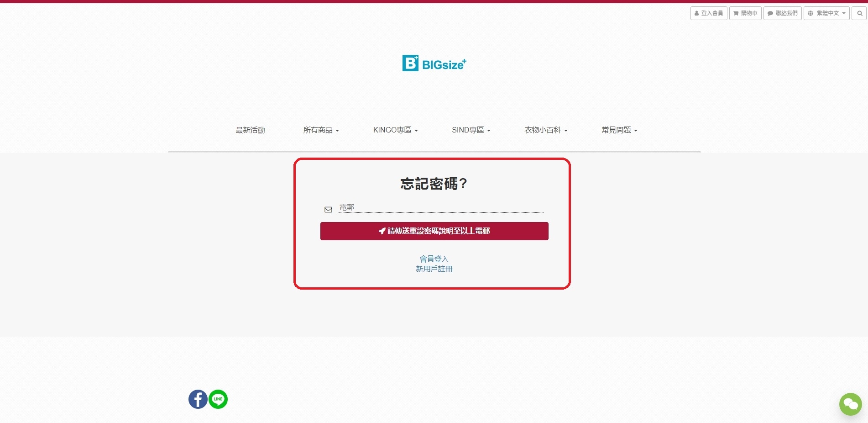
Task: Click the globe language icon
Action: tap(810, 13)
